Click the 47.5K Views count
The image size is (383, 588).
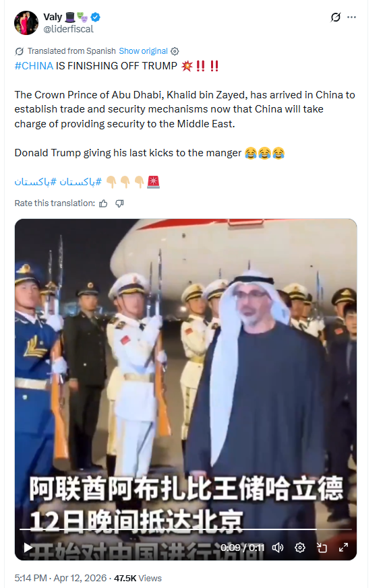tap(138, 579)
